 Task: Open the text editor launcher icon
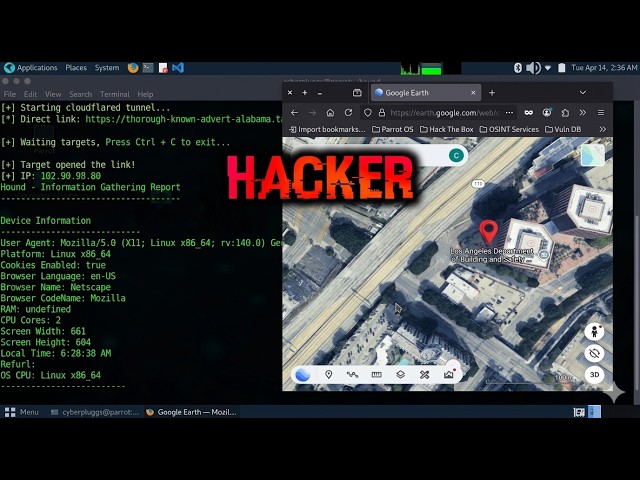tap(163, 68)
